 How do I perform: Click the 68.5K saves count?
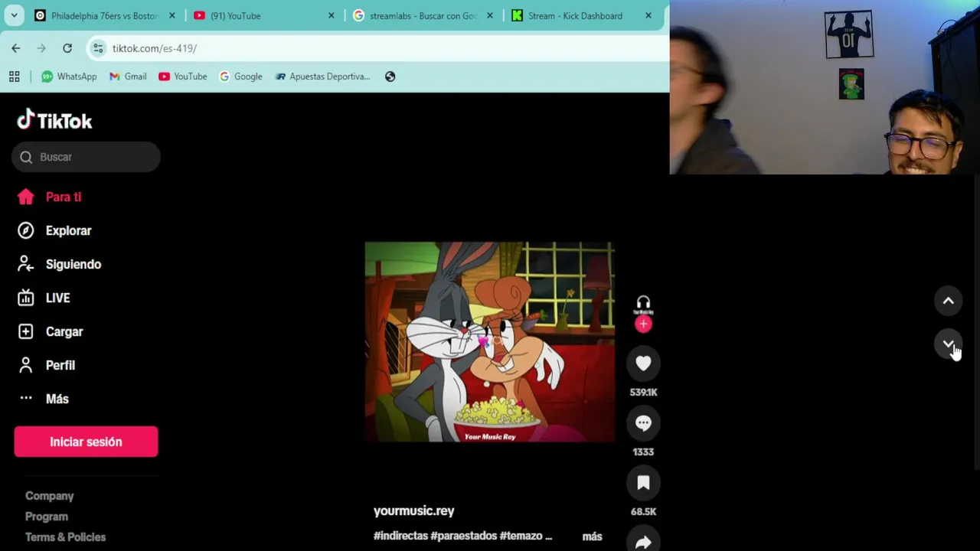click(x=643, y=511)
